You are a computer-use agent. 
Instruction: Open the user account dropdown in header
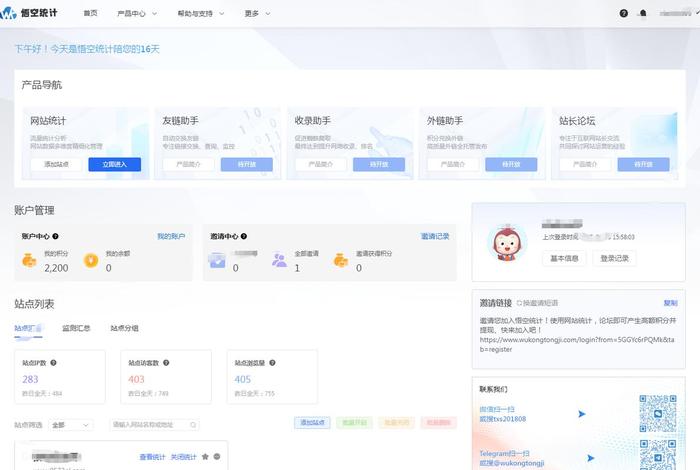coord(679,13)
